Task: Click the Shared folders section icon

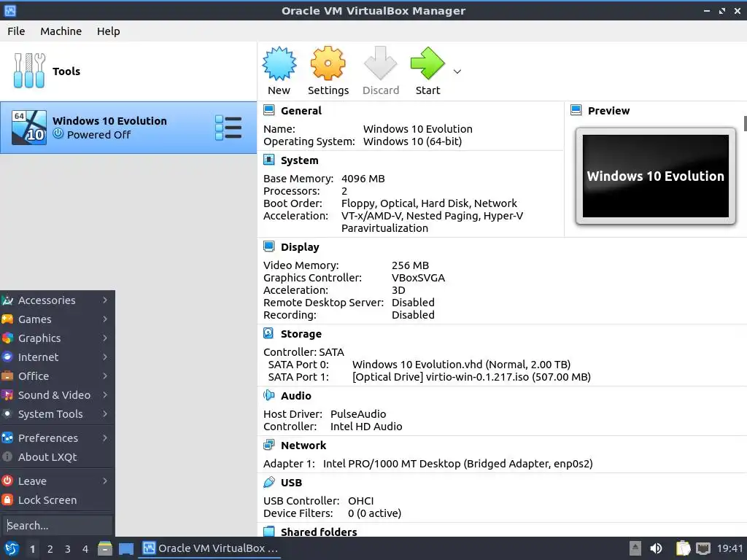Action: (268, 532)
